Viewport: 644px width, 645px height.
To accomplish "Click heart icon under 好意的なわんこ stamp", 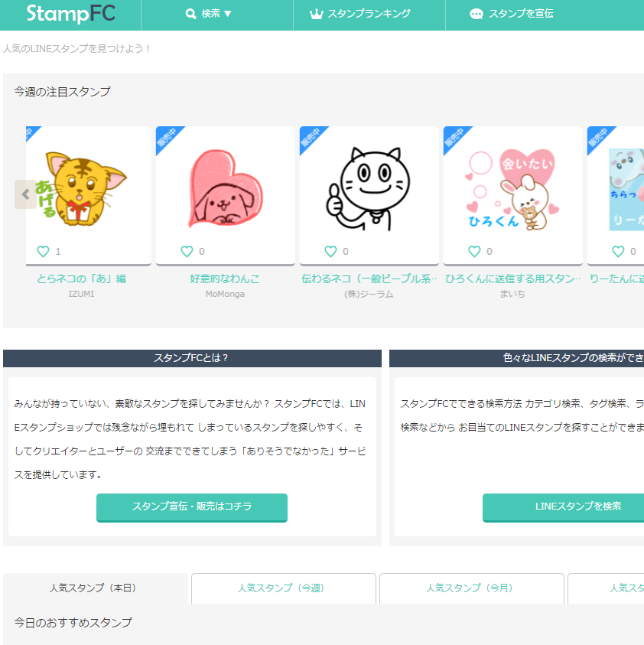I will (187, 251).
